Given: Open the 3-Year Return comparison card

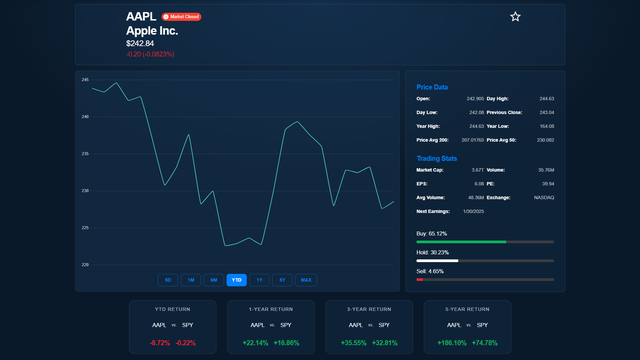Looking at the screenshot, I should [369, 327].
